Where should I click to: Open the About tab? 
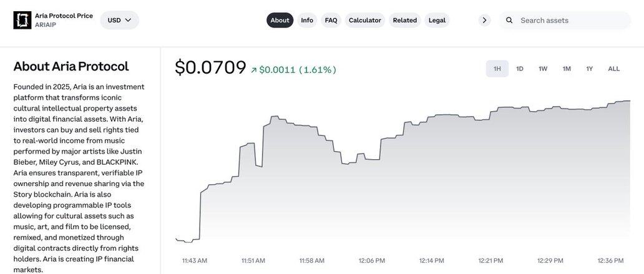click(280, 20)
